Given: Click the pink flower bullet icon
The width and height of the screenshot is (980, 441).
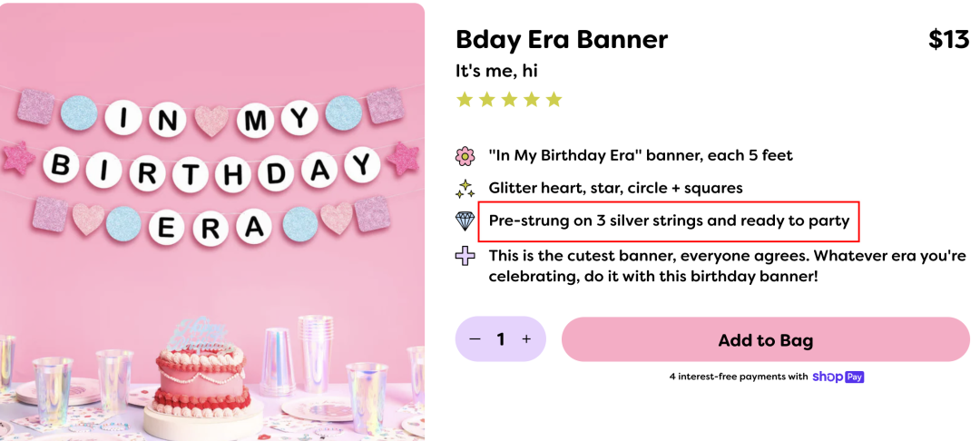Looking at the screenshot, I should click(465, 156).
